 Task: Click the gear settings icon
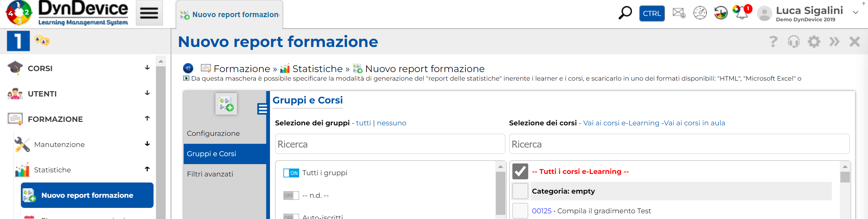(814, 42)
